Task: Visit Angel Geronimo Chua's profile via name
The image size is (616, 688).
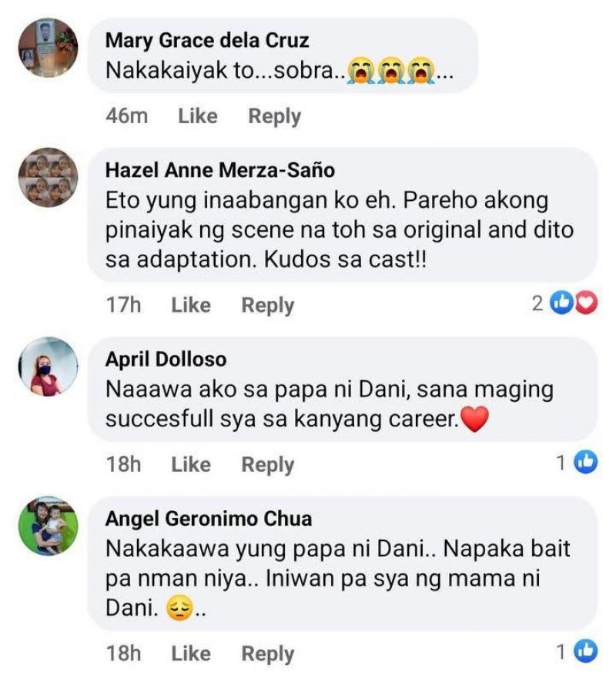Action: coord(209,519)
